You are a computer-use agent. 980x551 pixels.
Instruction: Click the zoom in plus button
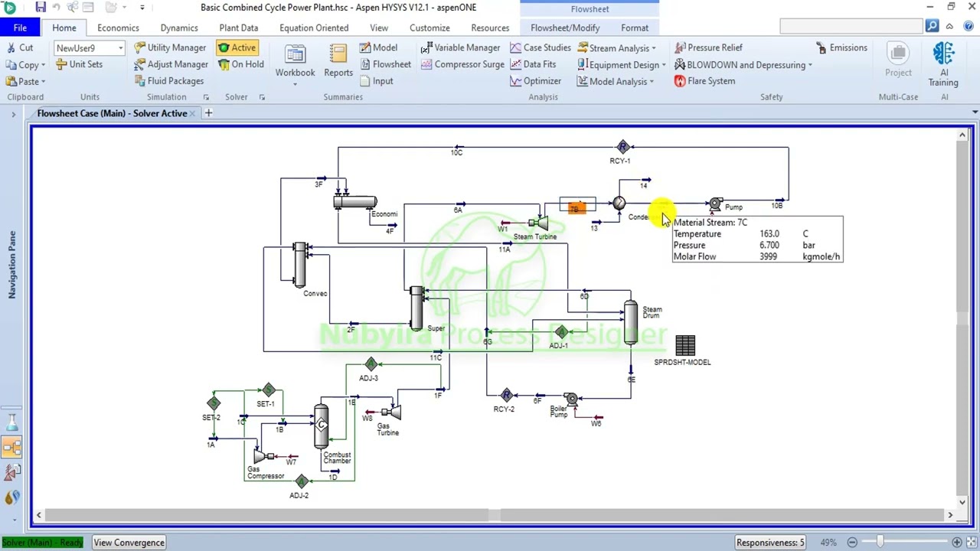coord(957,543)
